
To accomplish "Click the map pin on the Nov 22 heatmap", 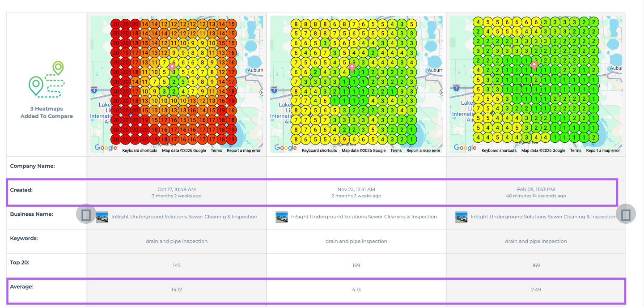I will pos(352,68).
